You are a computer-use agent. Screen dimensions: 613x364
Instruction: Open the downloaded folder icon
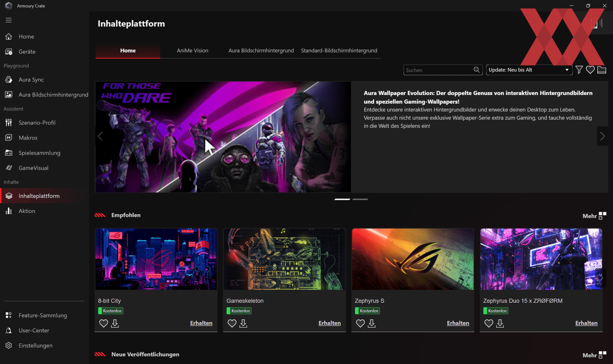click(602, 70)
